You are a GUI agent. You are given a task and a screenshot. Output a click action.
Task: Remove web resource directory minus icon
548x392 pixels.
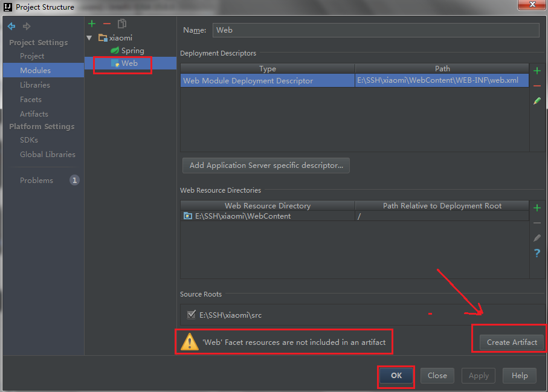537,223
